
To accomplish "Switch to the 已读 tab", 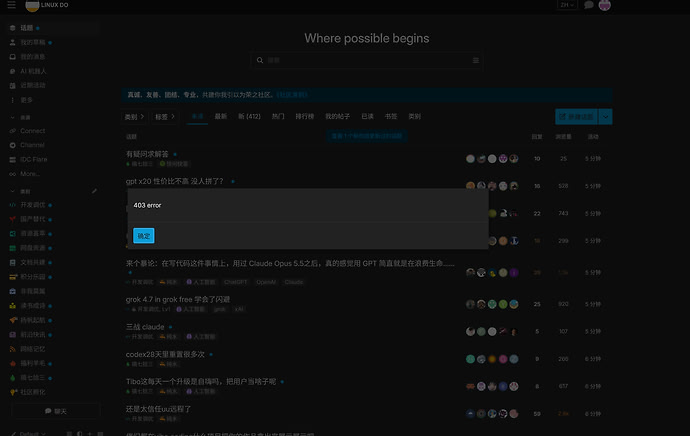I will [367, 116].
